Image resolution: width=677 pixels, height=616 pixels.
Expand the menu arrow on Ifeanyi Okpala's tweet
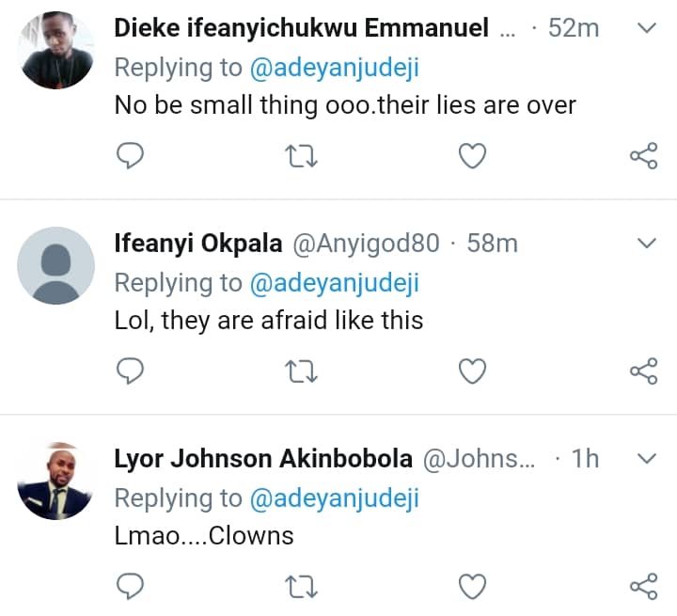(x=646, y=244)
